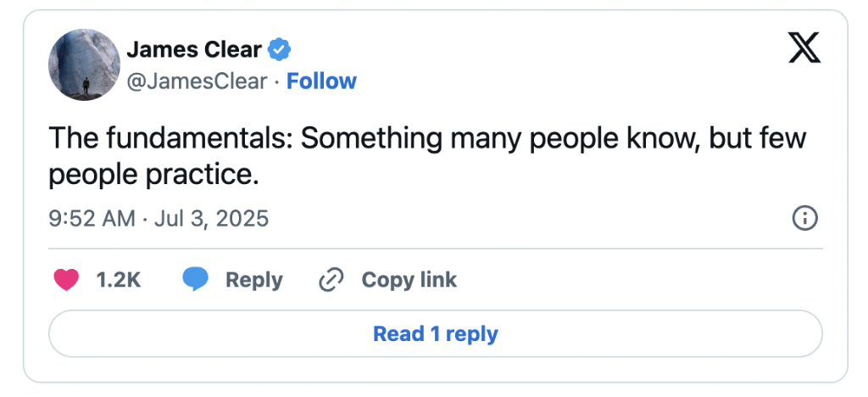Viewport: 868px width, 397px height.
Task: Follow James Clear
Action: click(321, 81)
